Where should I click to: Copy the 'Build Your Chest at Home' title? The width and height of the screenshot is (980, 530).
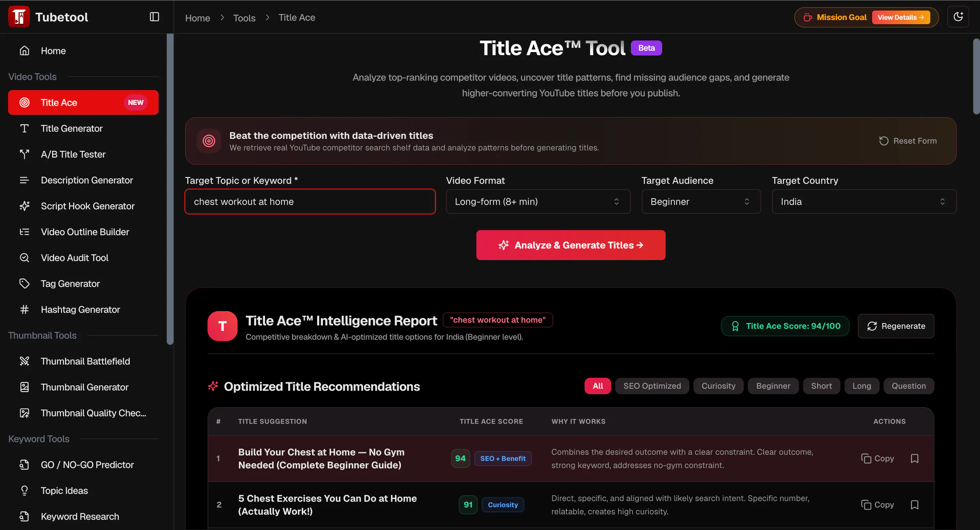click(x=878, y=459)
